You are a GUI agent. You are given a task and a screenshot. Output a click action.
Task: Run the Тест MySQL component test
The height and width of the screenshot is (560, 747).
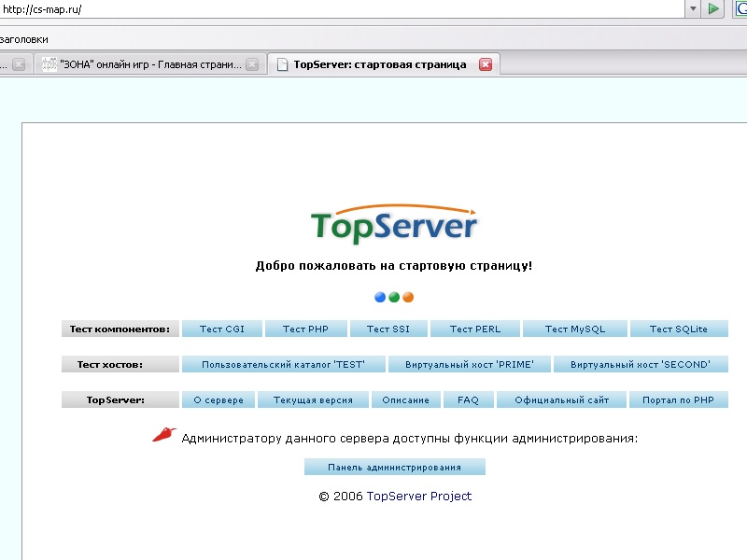[x=575, y=329]
